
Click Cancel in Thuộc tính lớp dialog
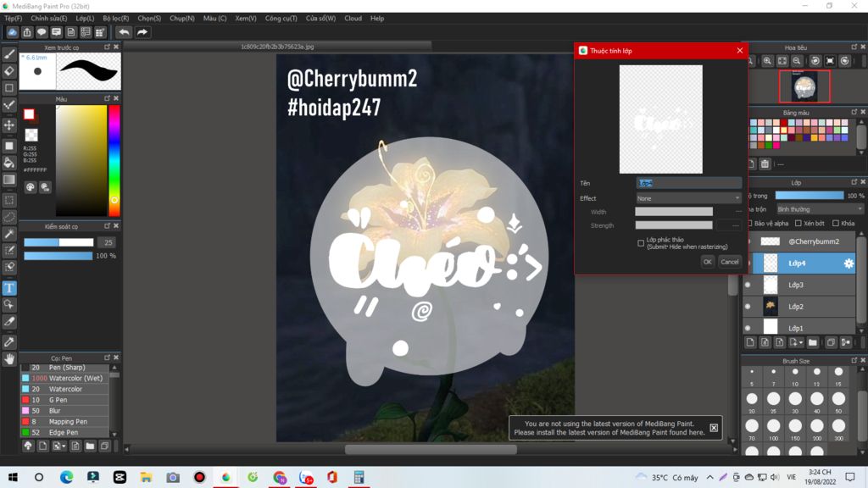pyautogui.click(x=730, y=262)
